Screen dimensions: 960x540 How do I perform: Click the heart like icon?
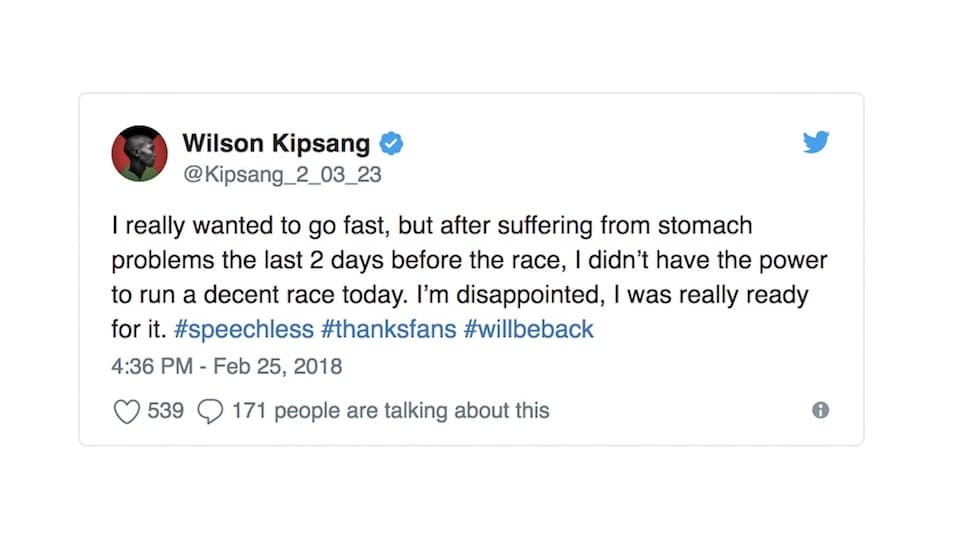click(x=127, y=411)
